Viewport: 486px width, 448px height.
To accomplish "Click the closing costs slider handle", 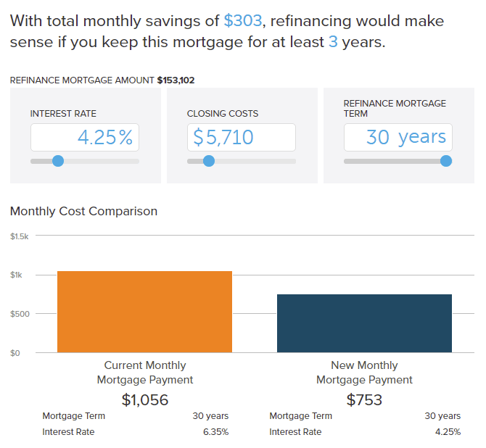I will pyautogui.click(x=209, y=161).
